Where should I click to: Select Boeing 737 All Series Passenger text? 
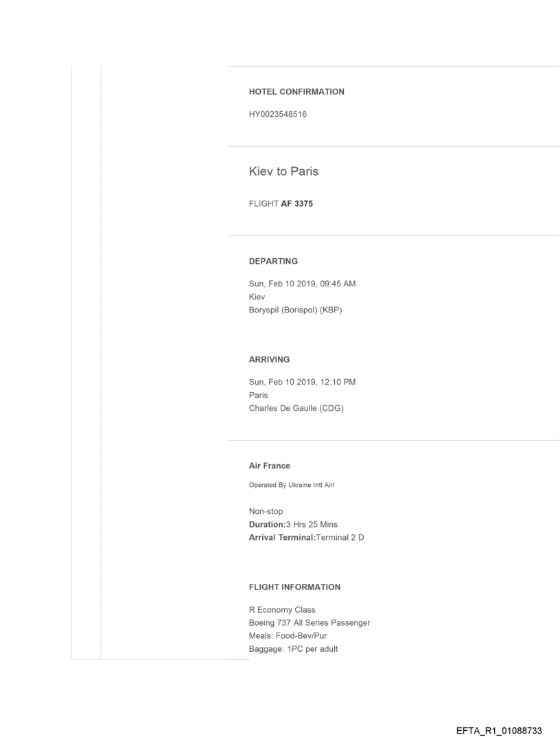310,622
